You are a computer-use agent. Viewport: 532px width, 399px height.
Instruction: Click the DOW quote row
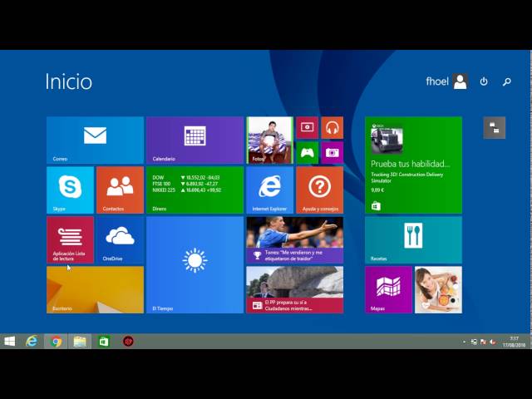[x=186, y=177]
